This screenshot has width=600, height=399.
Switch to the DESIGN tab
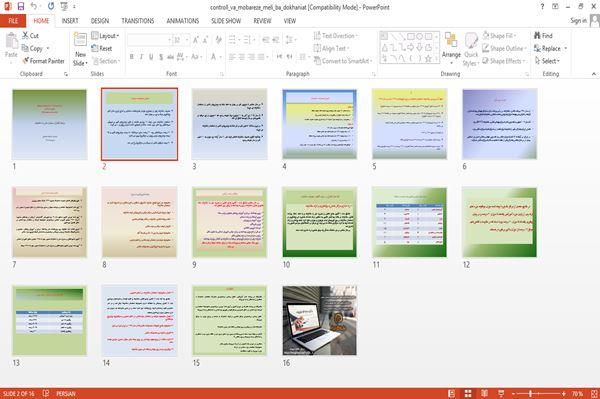(100, 21)
